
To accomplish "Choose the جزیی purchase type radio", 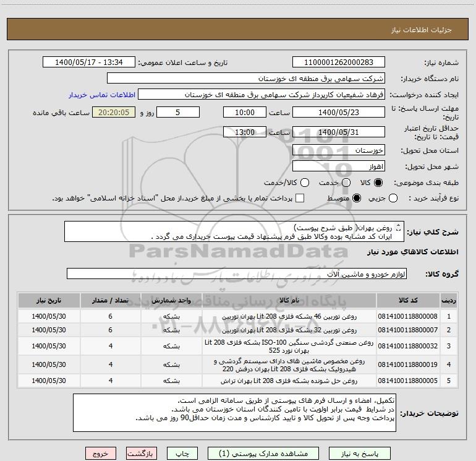I will (393, 199).
